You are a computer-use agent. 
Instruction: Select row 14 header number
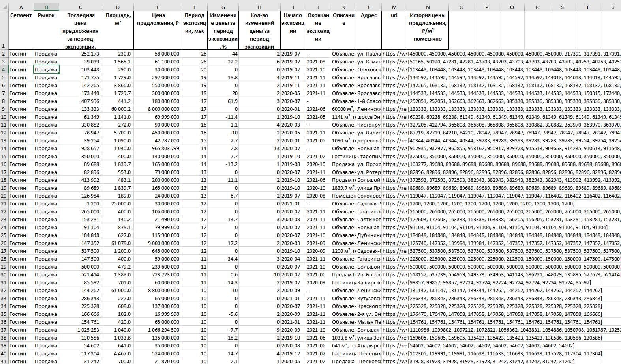tap(4, 148)
